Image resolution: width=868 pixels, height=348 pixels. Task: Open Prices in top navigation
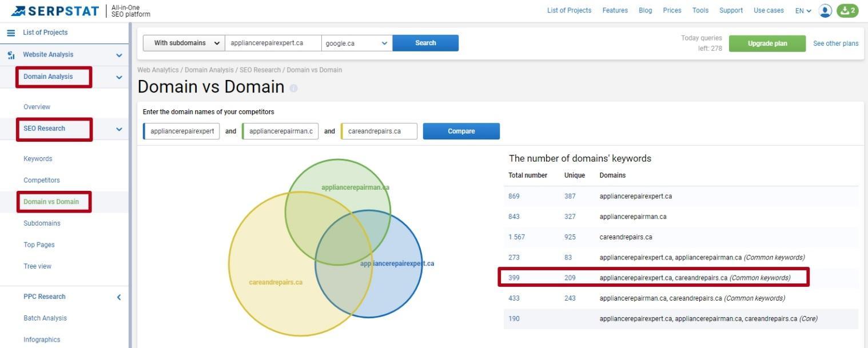click(x=672, y=10)
